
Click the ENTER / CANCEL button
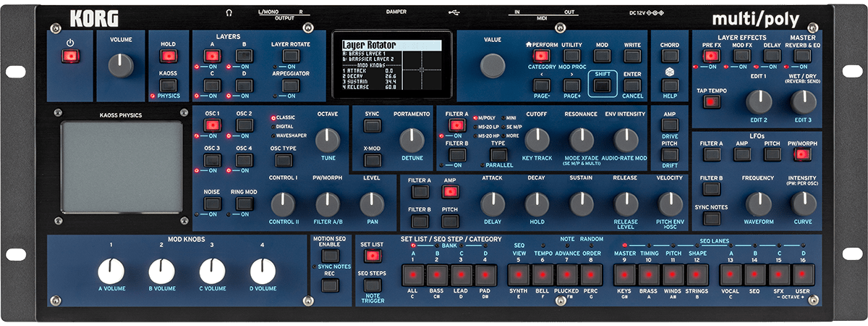(x=633, y=85)
